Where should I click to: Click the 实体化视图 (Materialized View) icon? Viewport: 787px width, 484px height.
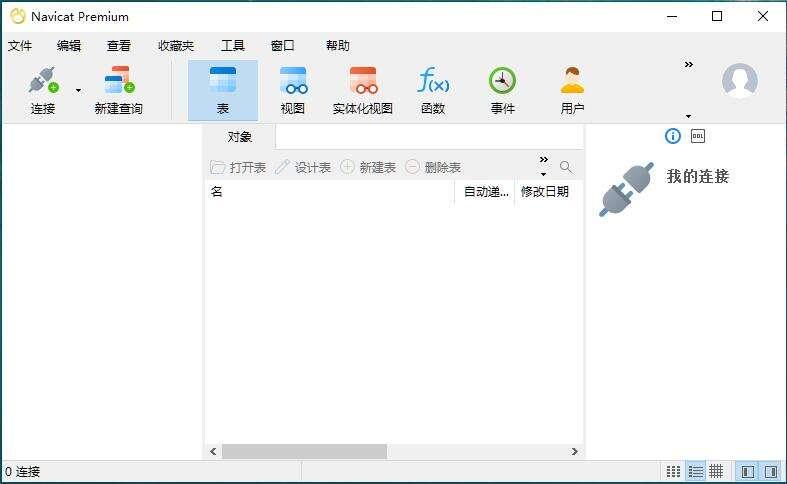pos(362,82)
